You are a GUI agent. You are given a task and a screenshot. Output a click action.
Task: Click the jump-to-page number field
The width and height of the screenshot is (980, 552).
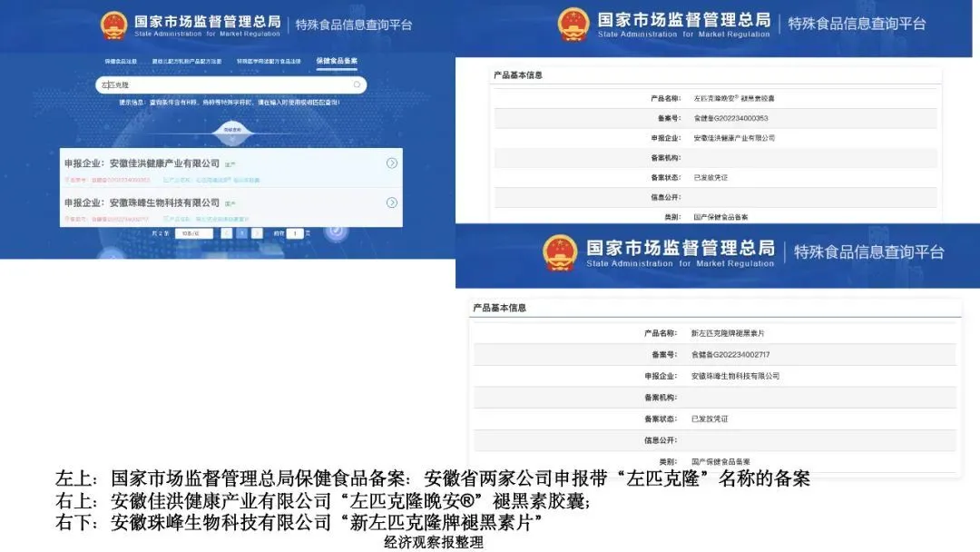pos(294,233)
